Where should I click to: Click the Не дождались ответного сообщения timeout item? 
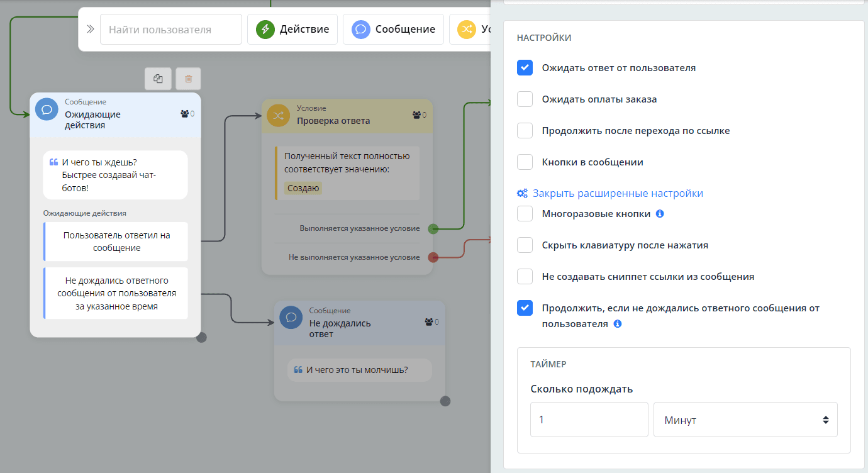pos(116,293)
